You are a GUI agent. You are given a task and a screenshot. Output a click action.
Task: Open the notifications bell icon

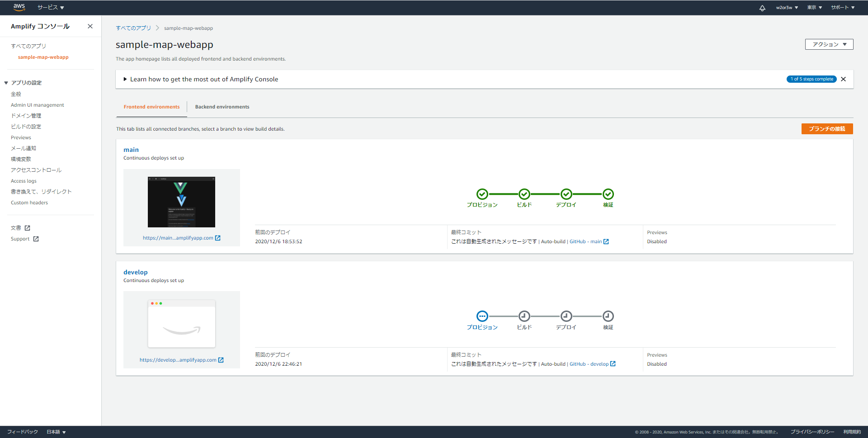[x=762, y=8]
